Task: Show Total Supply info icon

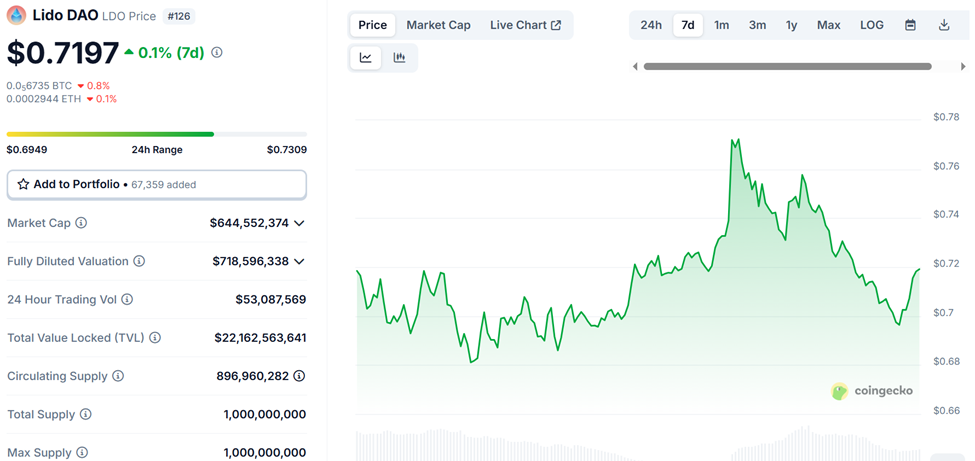Action: (86, 414)
